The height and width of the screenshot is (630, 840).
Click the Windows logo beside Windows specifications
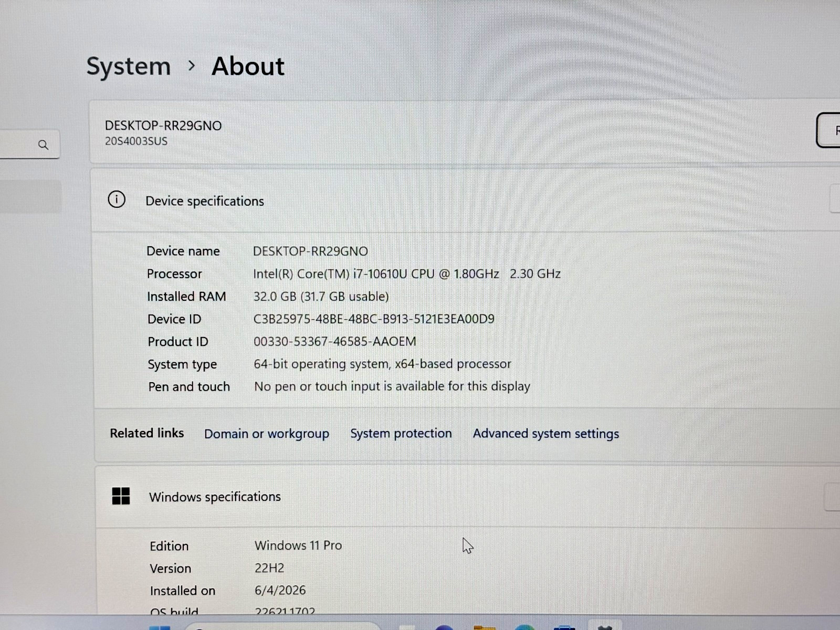click(x=121, y=496)
